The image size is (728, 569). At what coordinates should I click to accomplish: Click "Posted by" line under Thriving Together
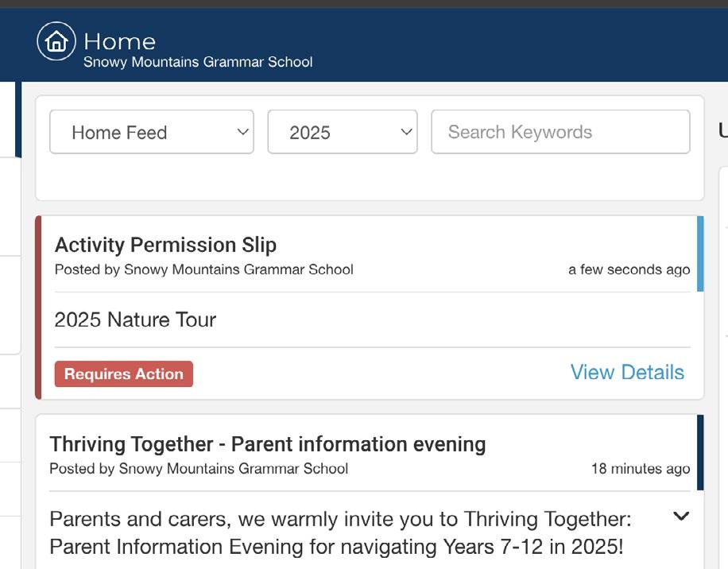click(x=199, y=468)
